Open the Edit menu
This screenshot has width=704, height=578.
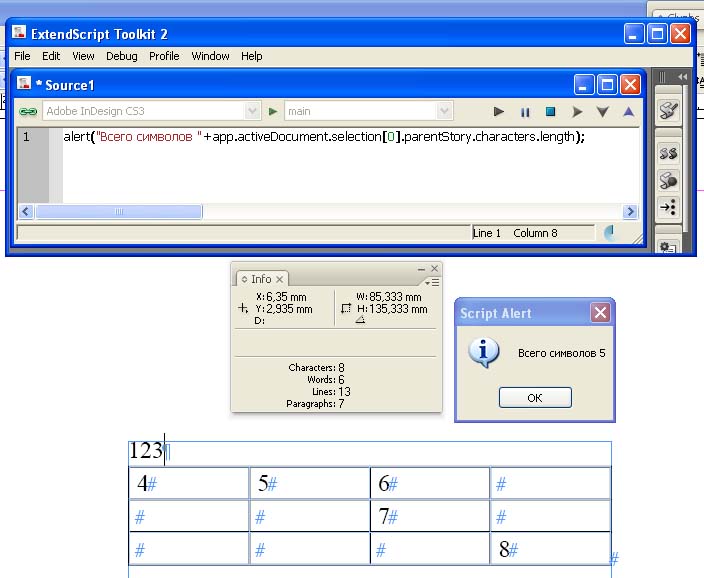point(51,56)
